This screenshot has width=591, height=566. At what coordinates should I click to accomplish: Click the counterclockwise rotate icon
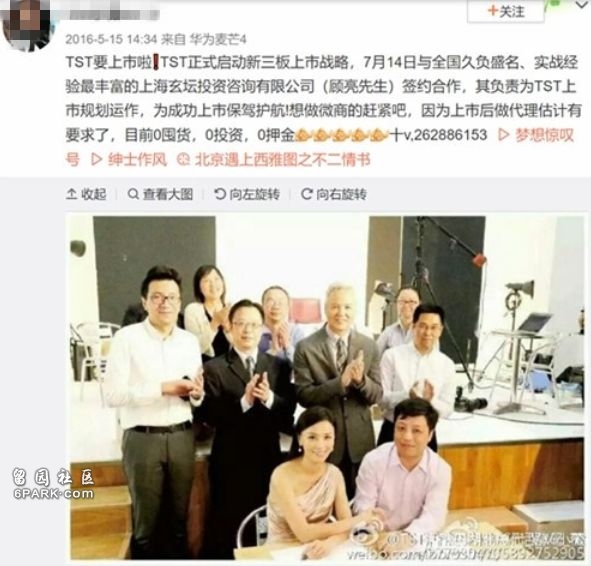[219, 194]
